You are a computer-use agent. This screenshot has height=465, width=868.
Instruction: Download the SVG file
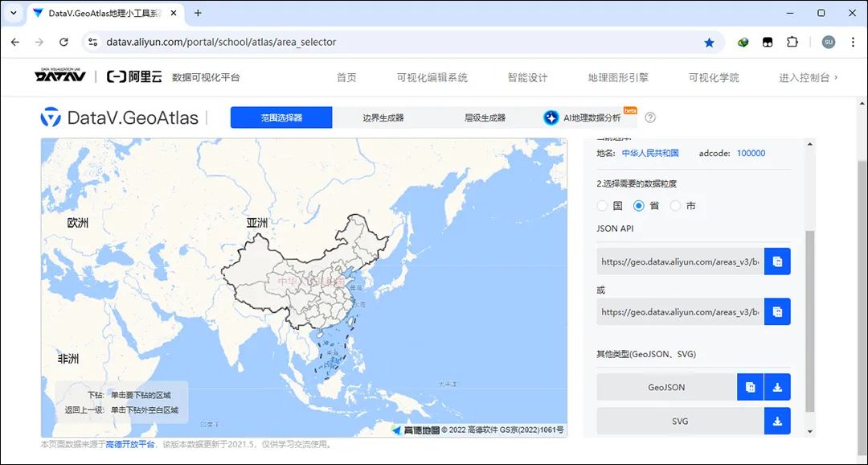tap(777, 422)
